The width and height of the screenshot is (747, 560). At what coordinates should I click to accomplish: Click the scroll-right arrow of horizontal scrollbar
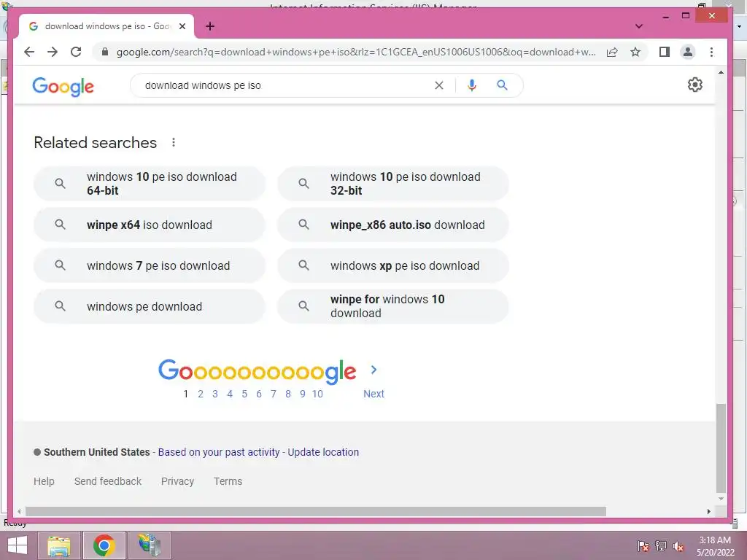(x=709, y=511)
